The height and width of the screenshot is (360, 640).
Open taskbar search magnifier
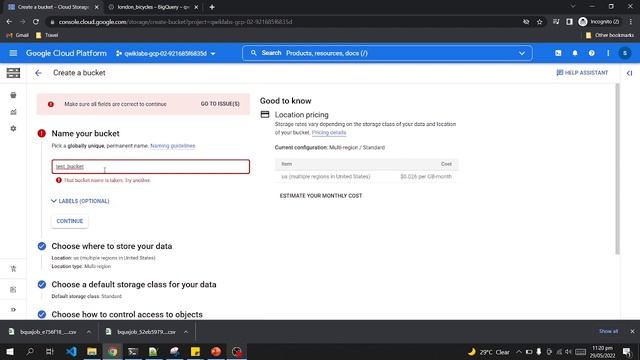pos(30,351)
